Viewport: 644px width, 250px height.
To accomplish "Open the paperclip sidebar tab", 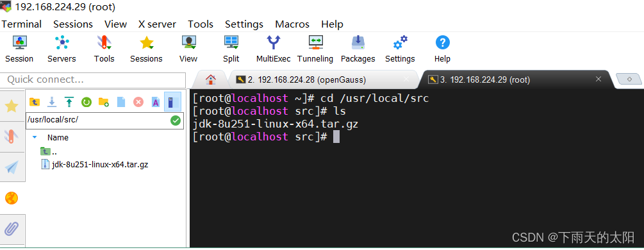I will tap(12, 229).
